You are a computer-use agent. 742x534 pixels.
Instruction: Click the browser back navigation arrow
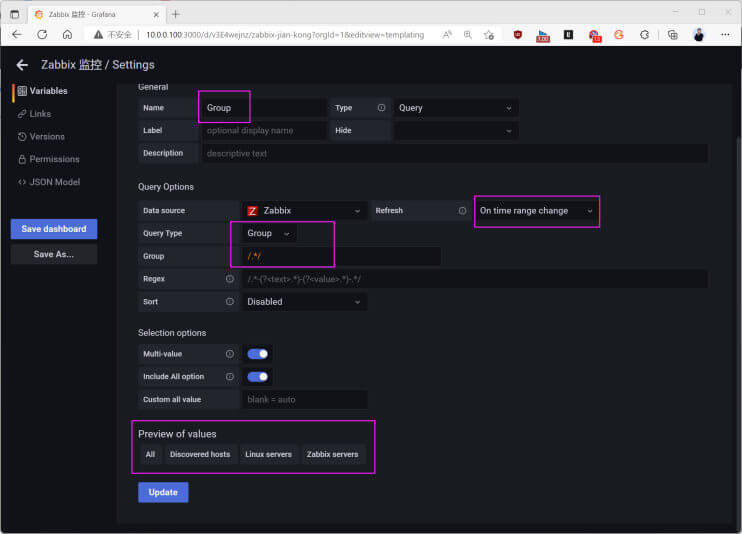pyautogui.click(x=17, y=35)
